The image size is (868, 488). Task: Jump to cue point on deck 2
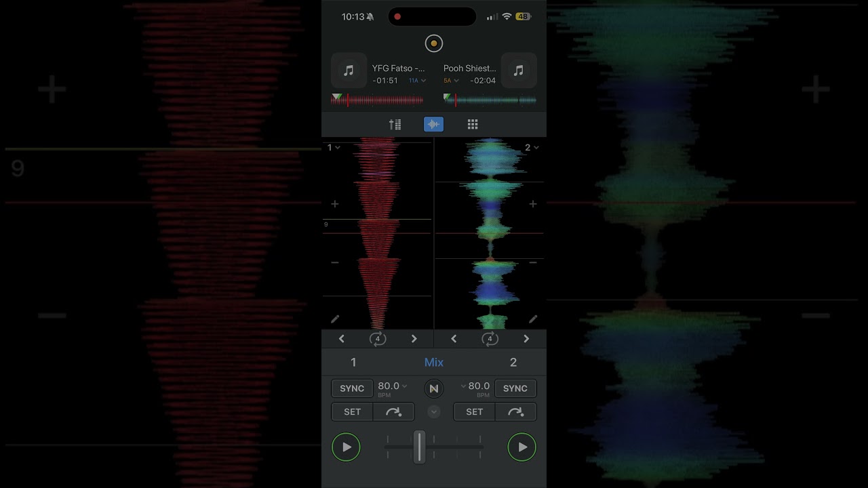point(516,411)
